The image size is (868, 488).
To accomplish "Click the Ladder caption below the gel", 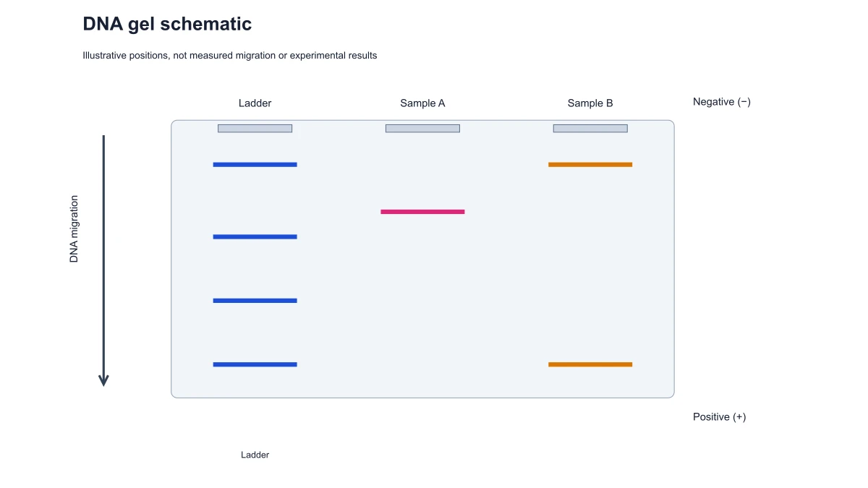I will tap(255, 455).
